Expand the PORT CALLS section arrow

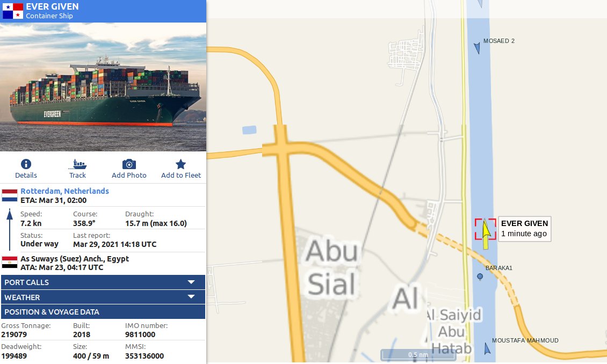pyautogui.click(x=191, y=282)
